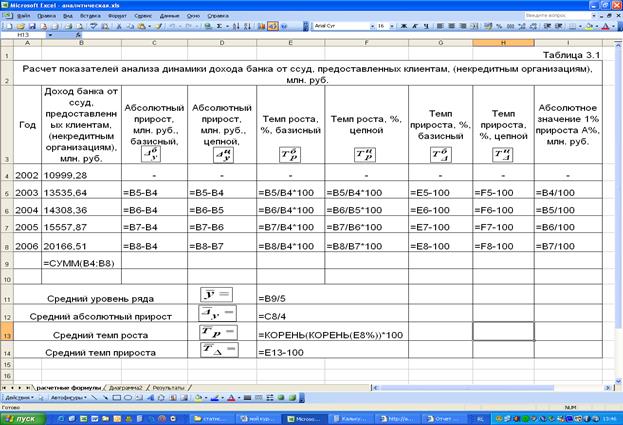Viewport: 623px width, 425px height.
Task: Open the Arial Cyr font dropdown
Action: pos(372,26)
